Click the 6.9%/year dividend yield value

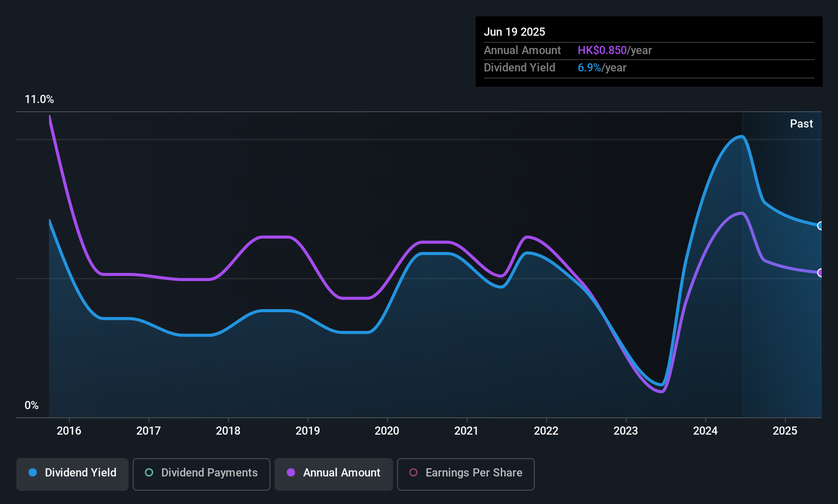tap(602, 68)
